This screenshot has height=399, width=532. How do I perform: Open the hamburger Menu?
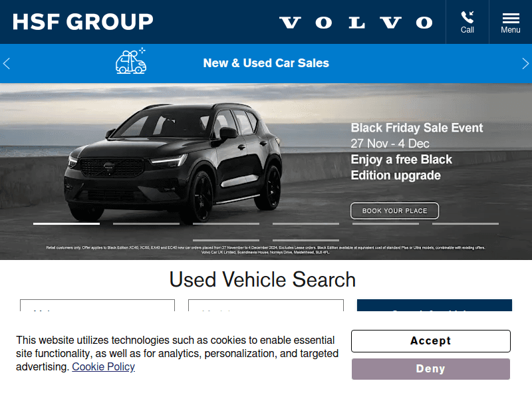510,22
